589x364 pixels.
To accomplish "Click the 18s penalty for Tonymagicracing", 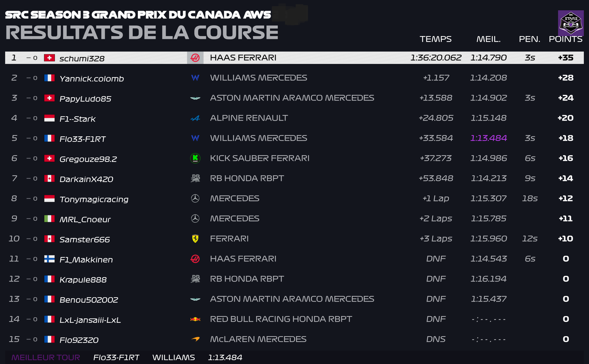I will [x=530, y=199].
